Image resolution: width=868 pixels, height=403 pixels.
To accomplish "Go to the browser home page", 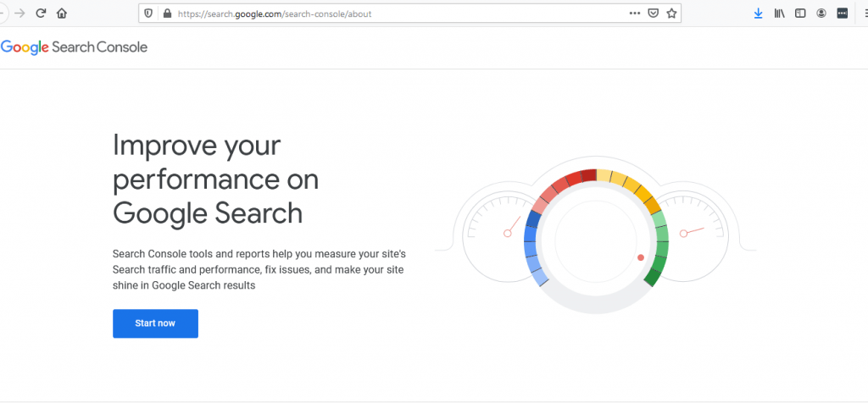I will click(x=61, y=14).
